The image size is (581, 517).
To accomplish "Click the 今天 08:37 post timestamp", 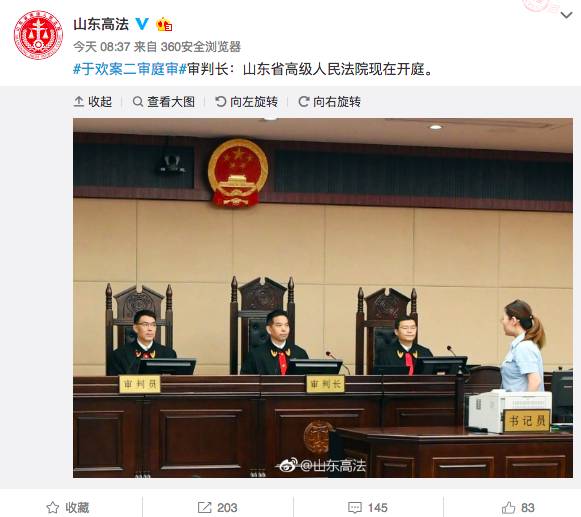I will (102, 47).
